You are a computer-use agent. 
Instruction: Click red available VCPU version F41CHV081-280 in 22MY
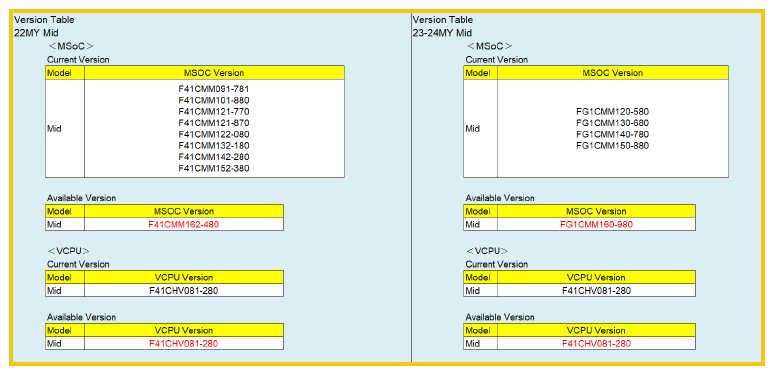(184, 343)
